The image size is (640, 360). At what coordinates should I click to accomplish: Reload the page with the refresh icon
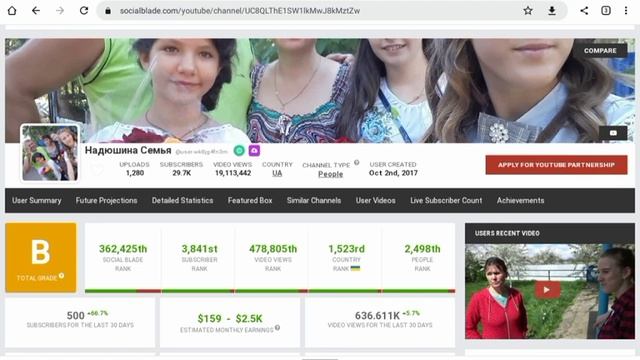click(x=84, y=11)
